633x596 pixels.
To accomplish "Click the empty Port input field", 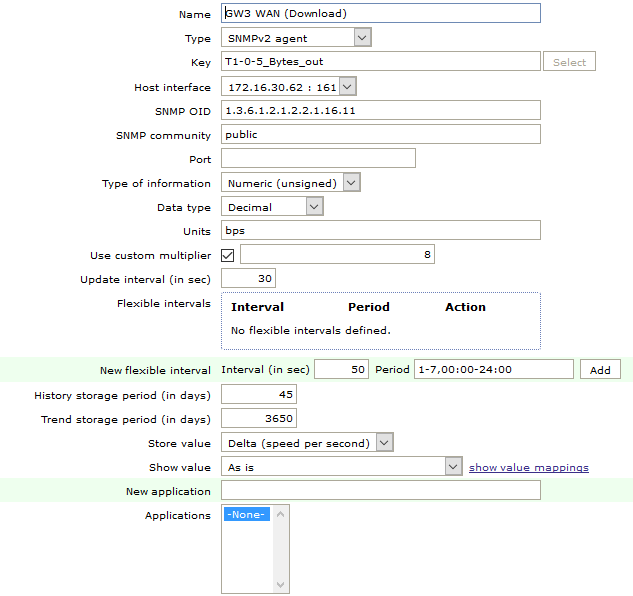I will tap(318, 158).
